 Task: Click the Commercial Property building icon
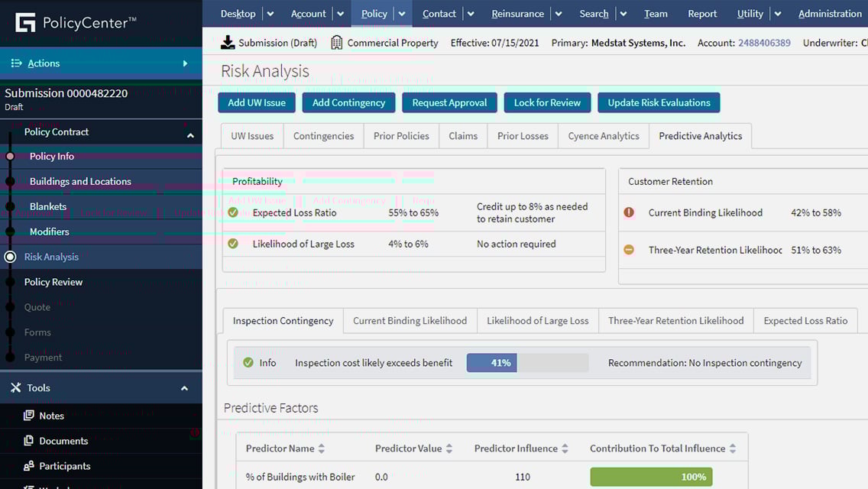point(336,43)
